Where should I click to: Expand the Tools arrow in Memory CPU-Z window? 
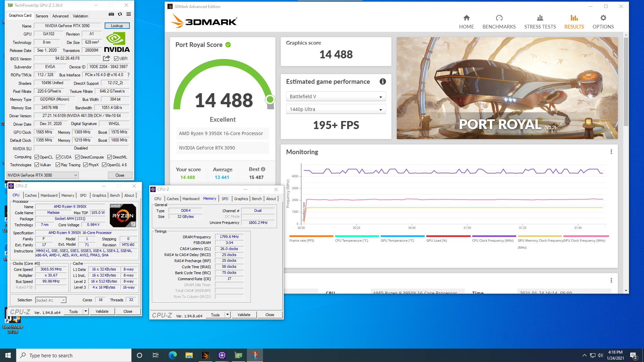(228, 315)
